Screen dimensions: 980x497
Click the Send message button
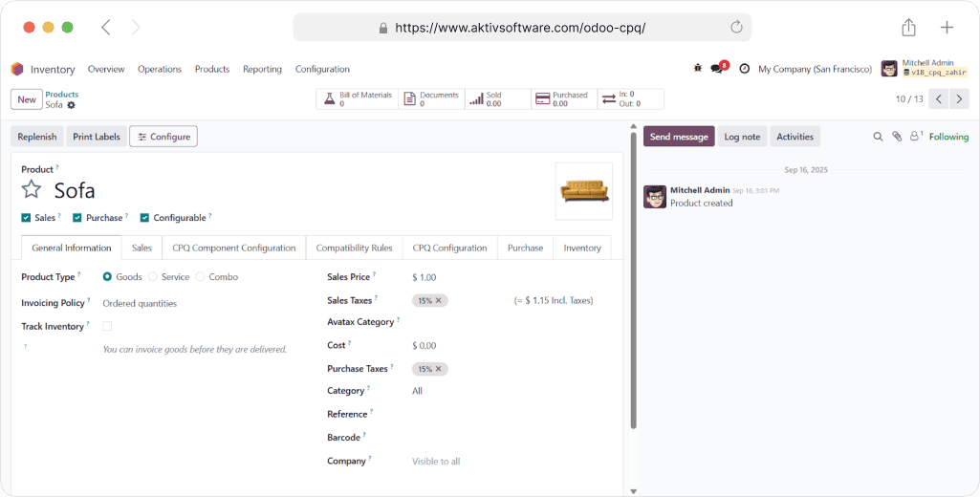click(679, 137)
